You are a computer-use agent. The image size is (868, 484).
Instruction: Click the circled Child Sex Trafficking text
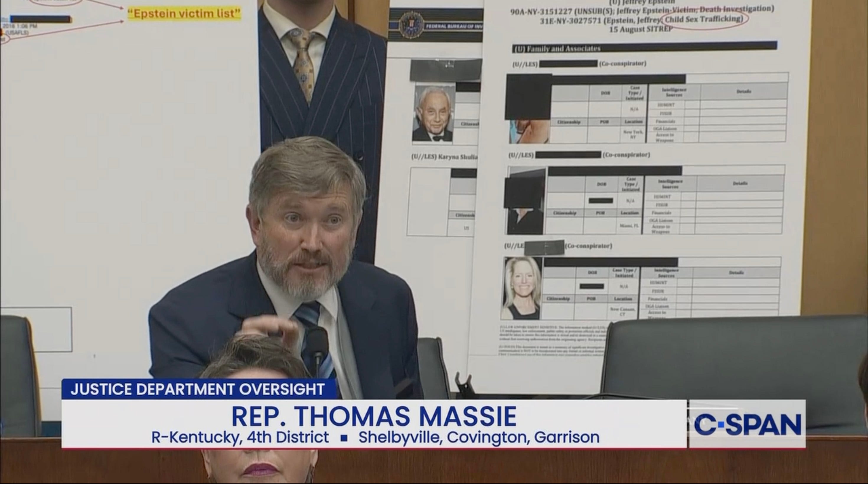point(704,19)
